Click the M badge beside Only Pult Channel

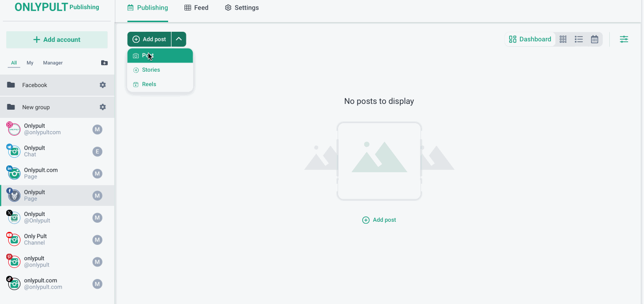click(x=97, y=240)
